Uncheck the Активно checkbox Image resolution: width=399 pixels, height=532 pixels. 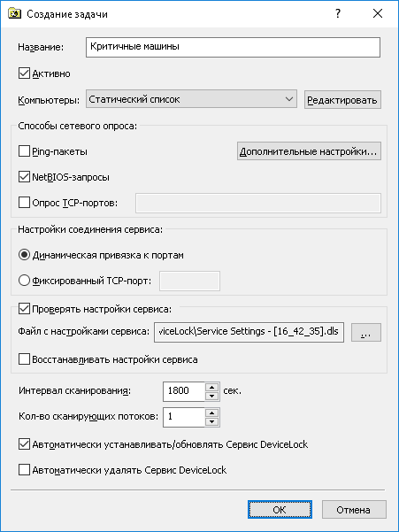[x=24, y=73]
